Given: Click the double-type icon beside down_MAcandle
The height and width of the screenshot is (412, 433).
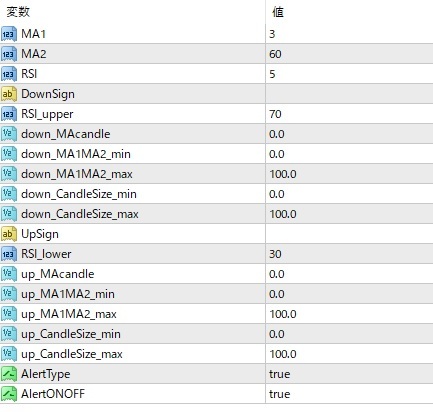Looking at the screenshot, I should click(x=9, y=134).
